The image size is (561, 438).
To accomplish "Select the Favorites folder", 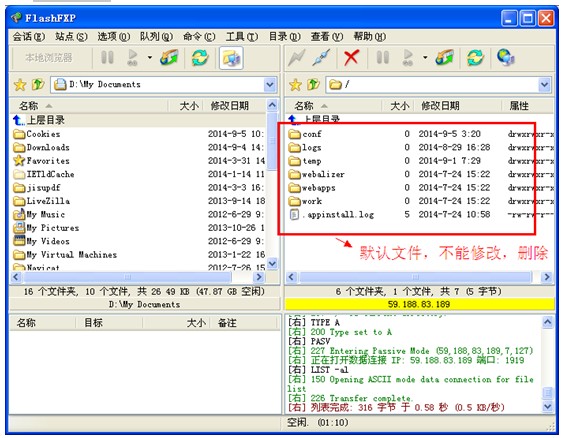I will tap(41, 161).
